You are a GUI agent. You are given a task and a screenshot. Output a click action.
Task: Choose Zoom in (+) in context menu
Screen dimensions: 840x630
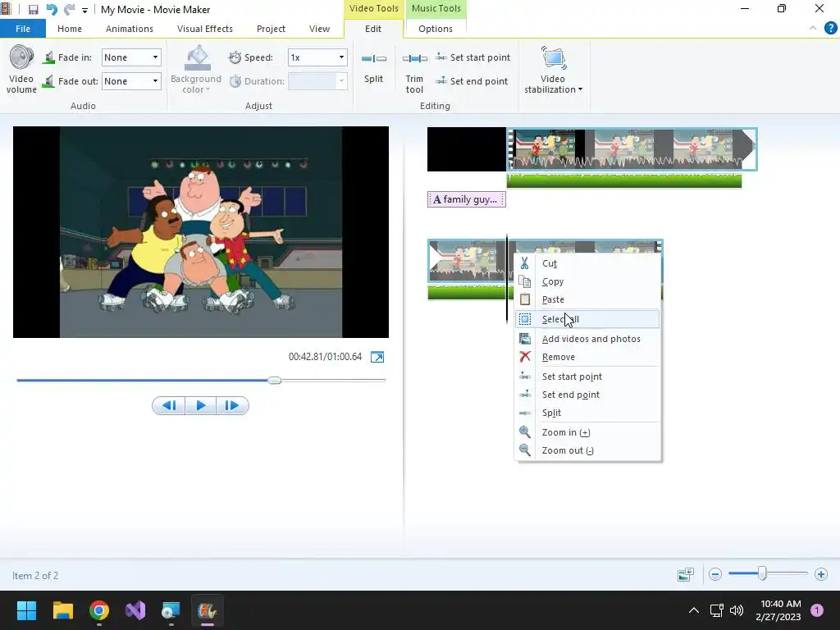(587, 432)
